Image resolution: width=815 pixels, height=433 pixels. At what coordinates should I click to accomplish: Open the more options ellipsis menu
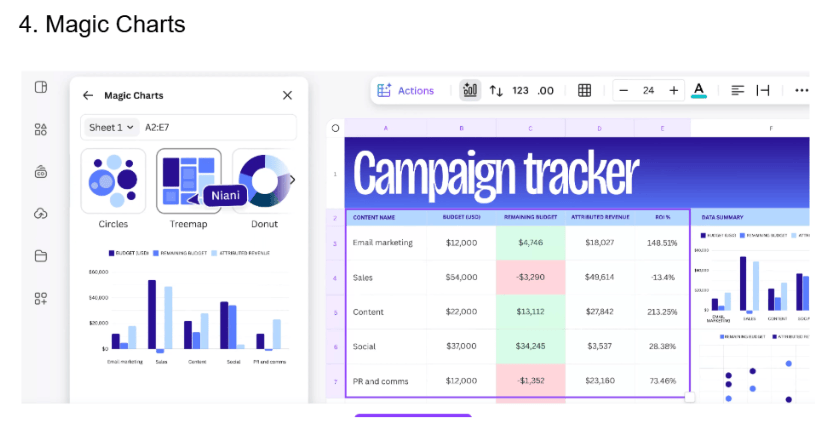point(801,90)
